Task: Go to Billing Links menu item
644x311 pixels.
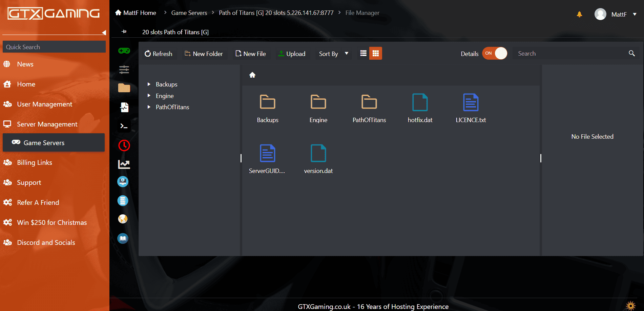Action: click(x=35, y=162)
